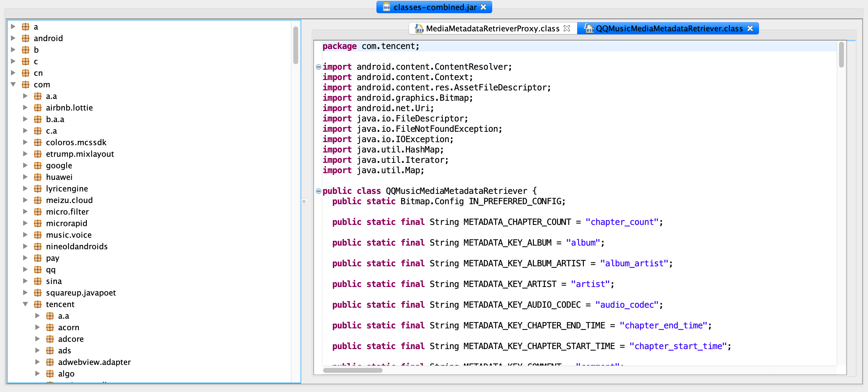Select the classes-combined.jar tab

(435, 7)
